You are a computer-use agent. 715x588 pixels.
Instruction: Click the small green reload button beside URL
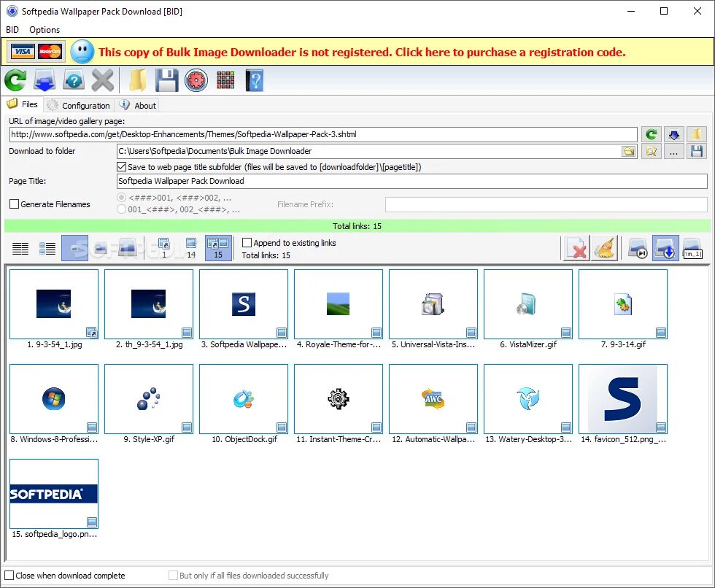pyautogui.click(x=651, y=134)
